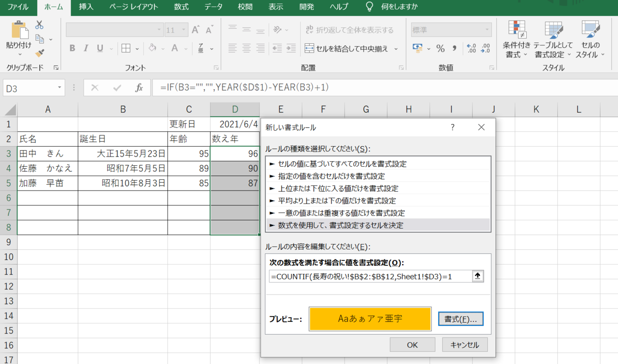This screenshot has height=364, width=618.
Task: Toggle Underline formatting
Action: (99, 48)
